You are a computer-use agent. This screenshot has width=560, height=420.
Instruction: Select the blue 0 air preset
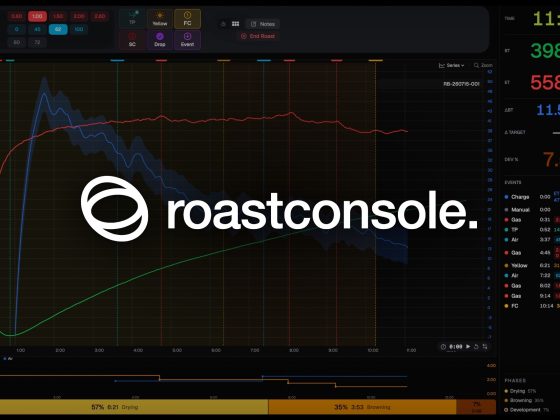tap(16, 29)
